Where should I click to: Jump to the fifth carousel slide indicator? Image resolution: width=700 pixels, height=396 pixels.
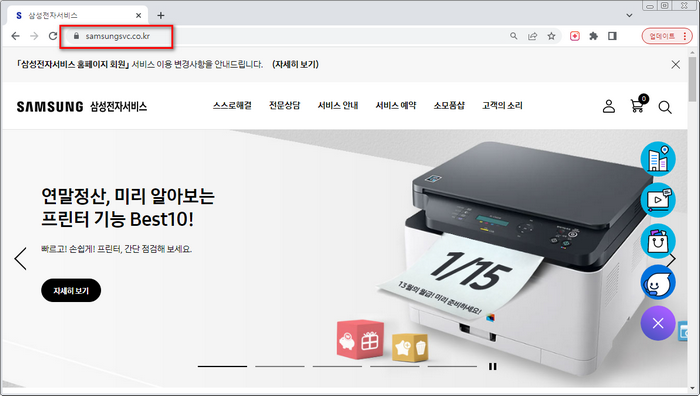(452, 367)
